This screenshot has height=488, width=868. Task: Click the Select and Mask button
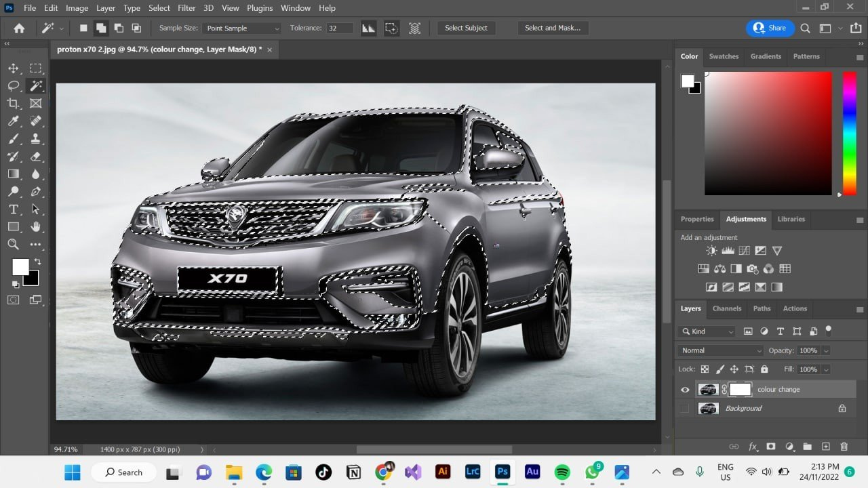click(553, 28)
